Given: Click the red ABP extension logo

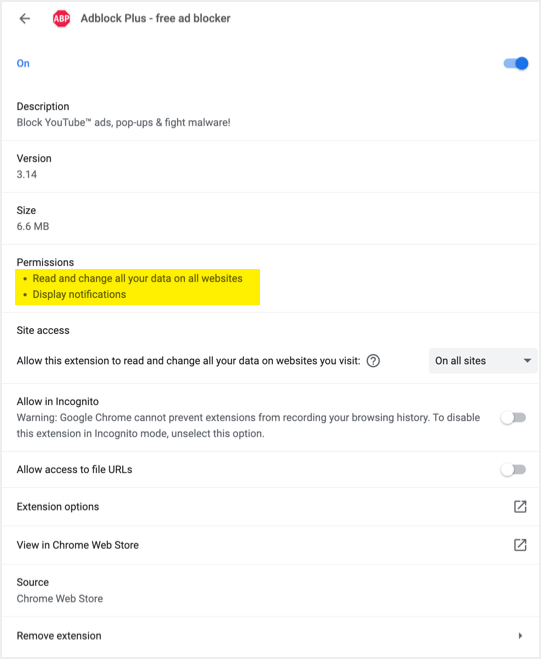Looking at the screenshot, I should click(61, 18).
